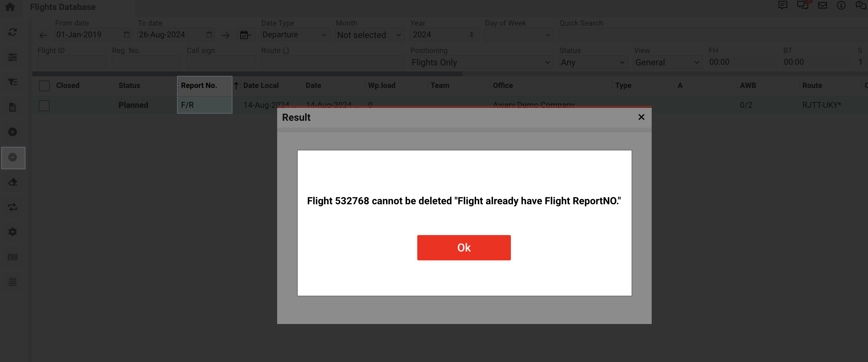Open the filter sliders icon

[x=13, y=57]
